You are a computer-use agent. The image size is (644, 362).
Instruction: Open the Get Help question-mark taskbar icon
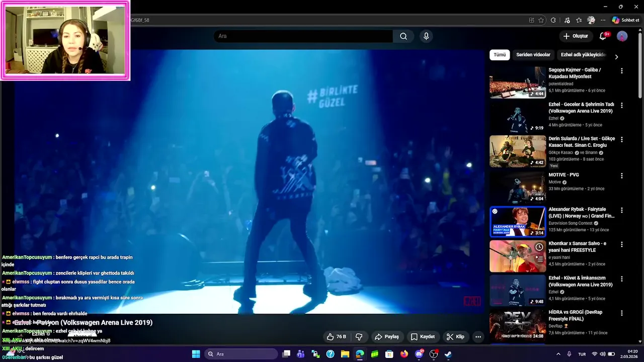coord(330,354)
